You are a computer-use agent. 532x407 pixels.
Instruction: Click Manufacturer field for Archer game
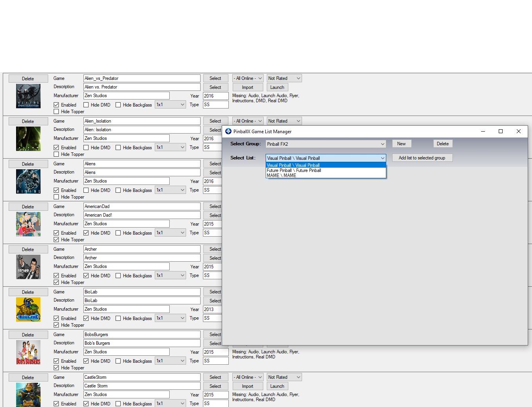[x=127, y=266]
